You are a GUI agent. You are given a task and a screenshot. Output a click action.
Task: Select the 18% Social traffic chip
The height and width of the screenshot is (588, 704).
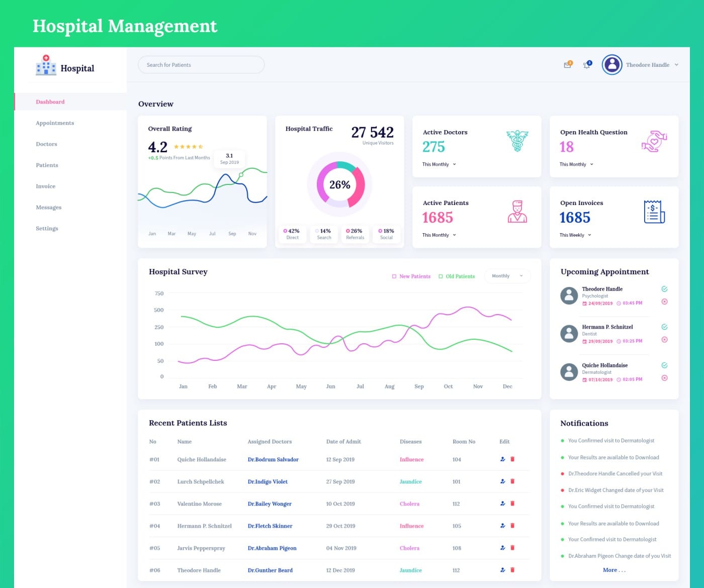tap(386, 234)
